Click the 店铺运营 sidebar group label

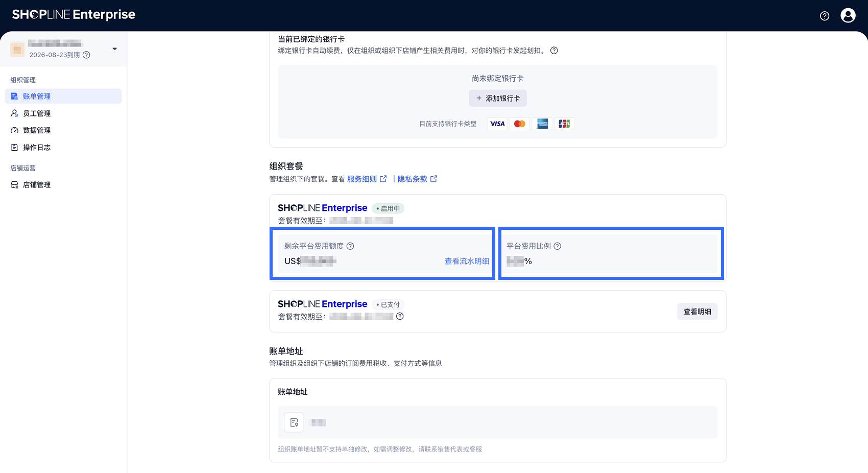pos(23,168)
